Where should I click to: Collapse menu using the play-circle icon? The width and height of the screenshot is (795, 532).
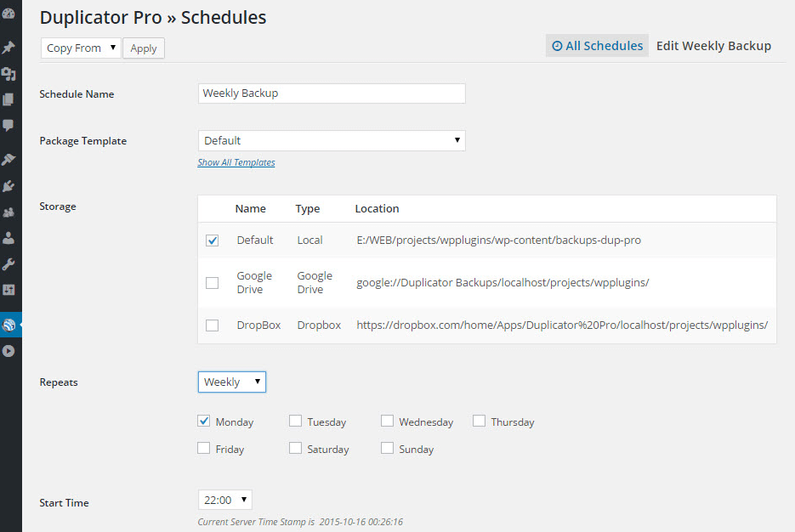(9, 351)
